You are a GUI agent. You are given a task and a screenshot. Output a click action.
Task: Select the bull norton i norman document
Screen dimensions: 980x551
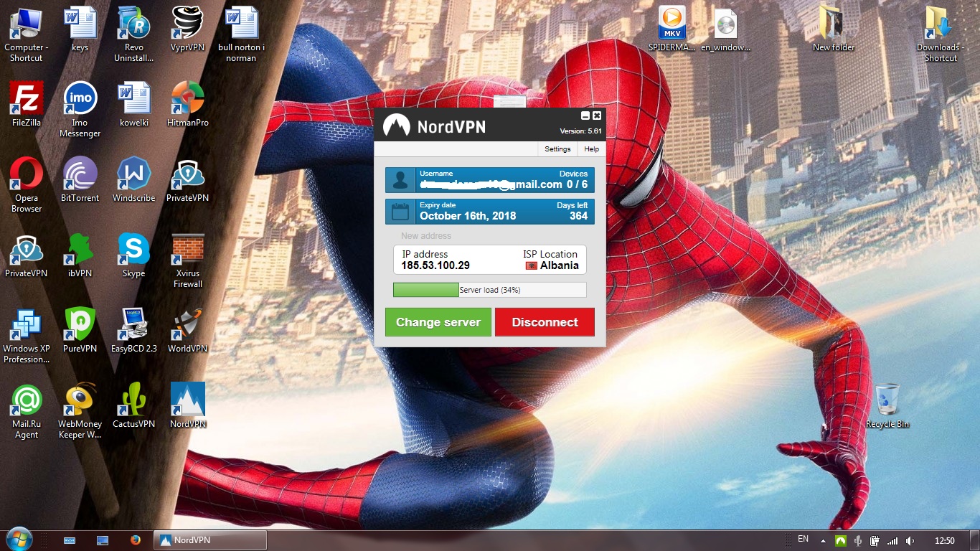pyautogui.click(x=242, y=34)
